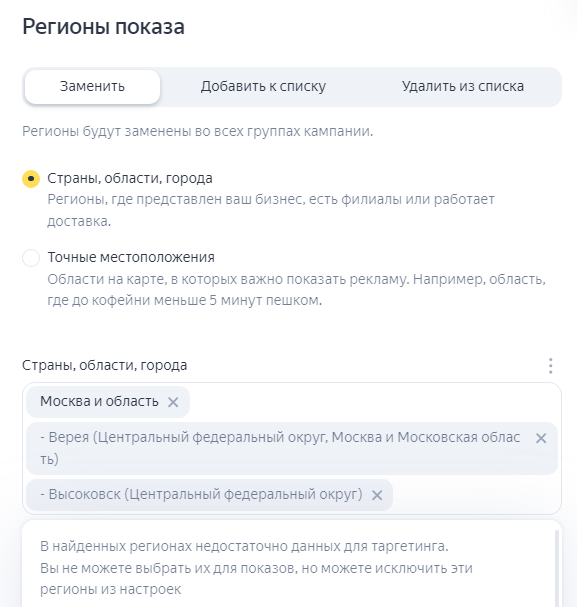Click the scrollbar in the results popup
The image size is (577, 607).
tap(557, 568)
